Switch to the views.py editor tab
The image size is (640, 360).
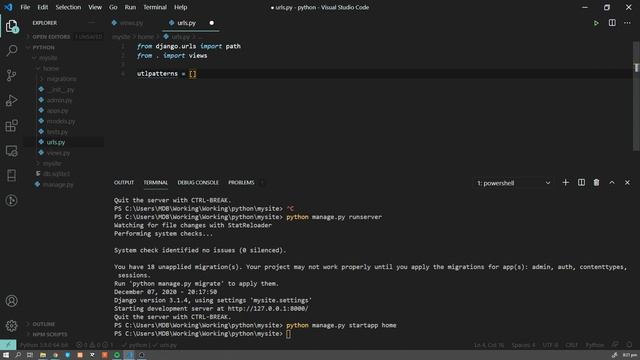[132, 23]
